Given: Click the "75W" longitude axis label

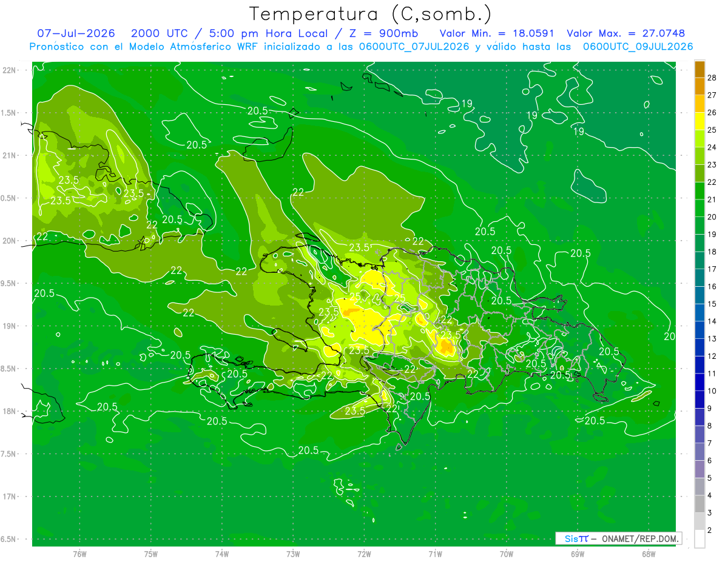Looking at the screenshot, I should (151, 554).
